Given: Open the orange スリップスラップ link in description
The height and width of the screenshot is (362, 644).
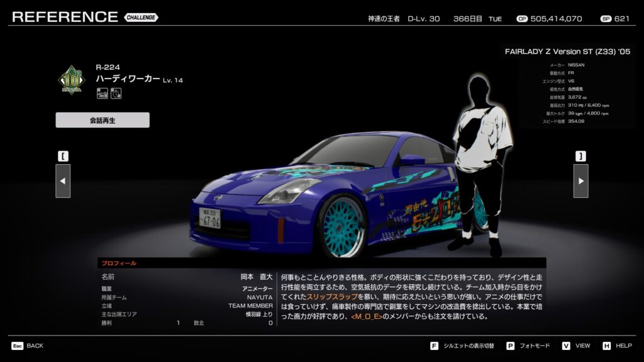Looking at the screenshot, I should (332, 296).
